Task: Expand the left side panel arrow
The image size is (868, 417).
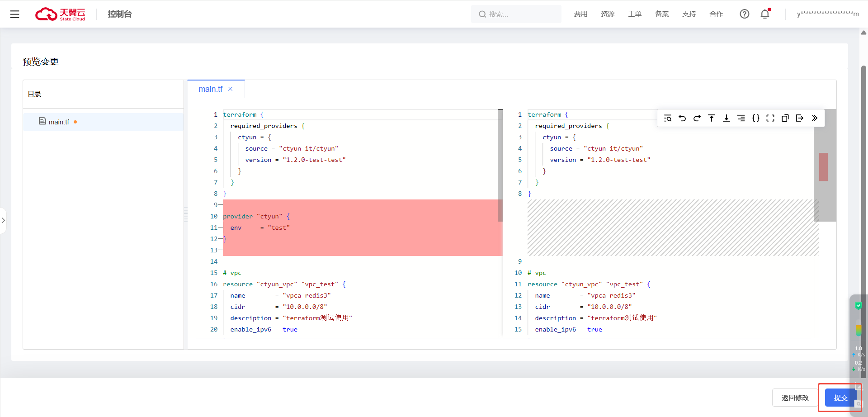Action: [x=3, y=220]
